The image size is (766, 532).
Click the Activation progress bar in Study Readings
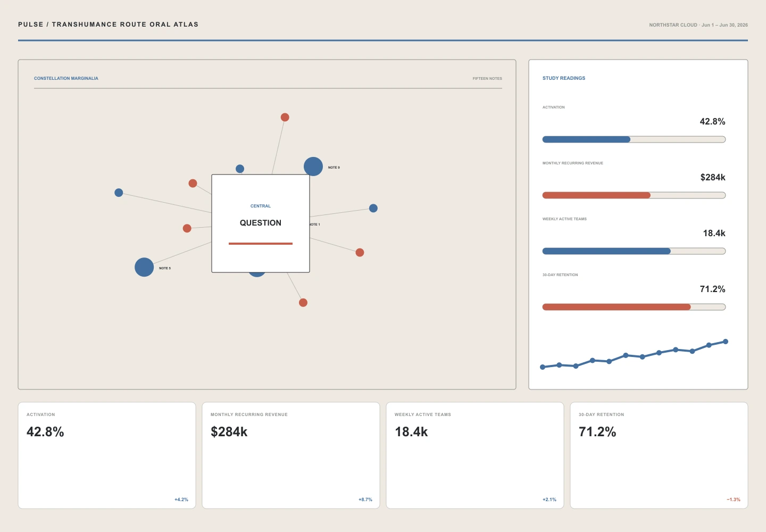634,139
